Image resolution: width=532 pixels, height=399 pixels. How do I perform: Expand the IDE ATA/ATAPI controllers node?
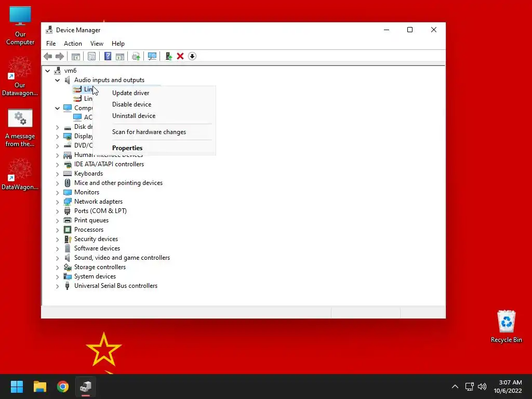pos(57,165)
